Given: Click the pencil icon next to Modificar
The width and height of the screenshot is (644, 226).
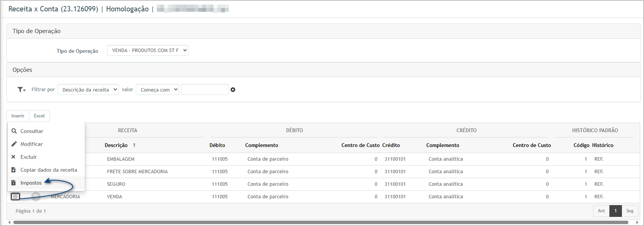Looking at the screenshot, I should tap(14, 144).
